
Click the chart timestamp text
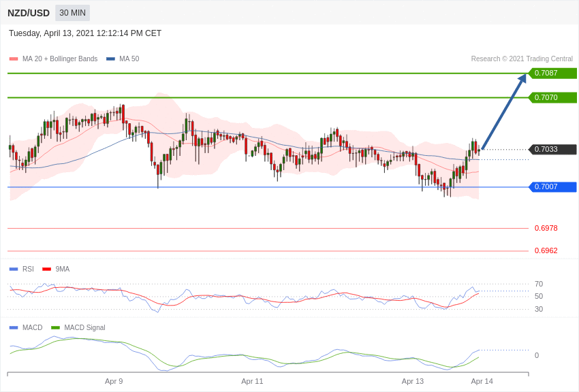point(85,33)
